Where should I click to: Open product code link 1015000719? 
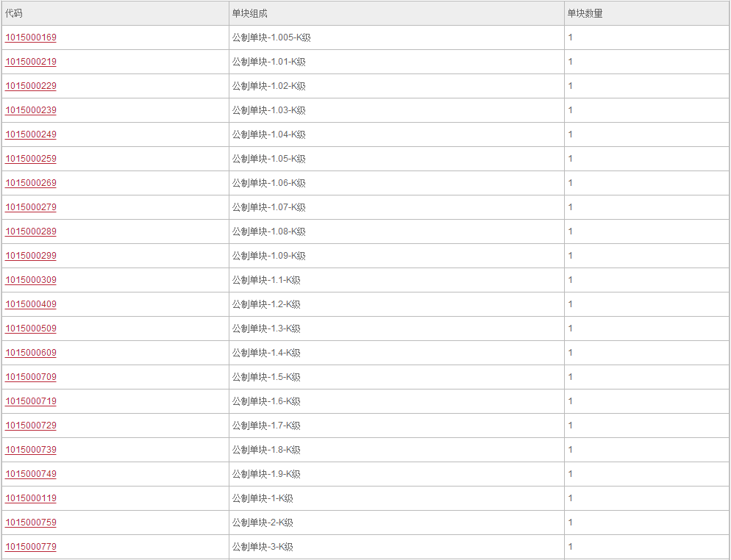pyautogui.click(x=31, y=401)
